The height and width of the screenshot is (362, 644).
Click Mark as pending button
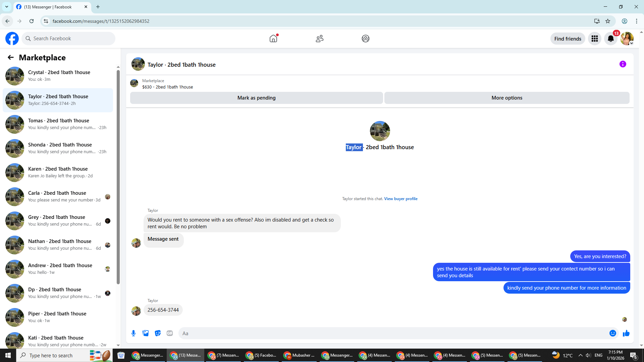(x=256, y=98)
